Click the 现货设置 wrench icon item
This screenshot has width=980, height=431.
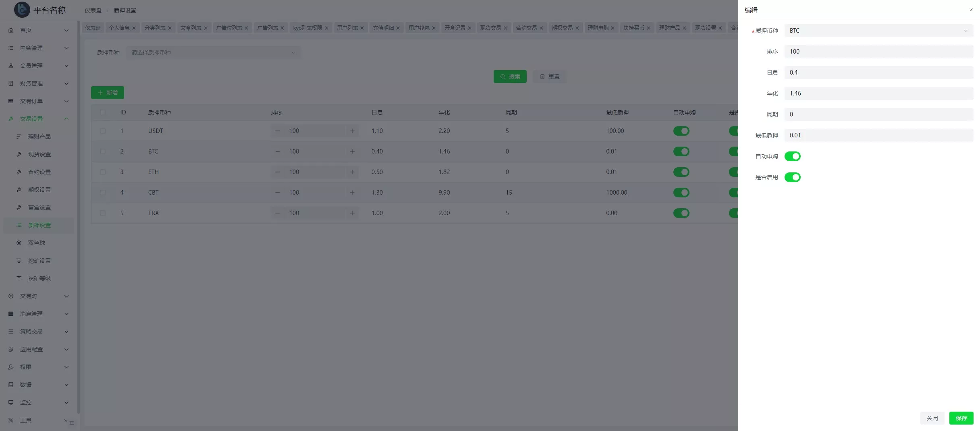(x=39, y=154)
